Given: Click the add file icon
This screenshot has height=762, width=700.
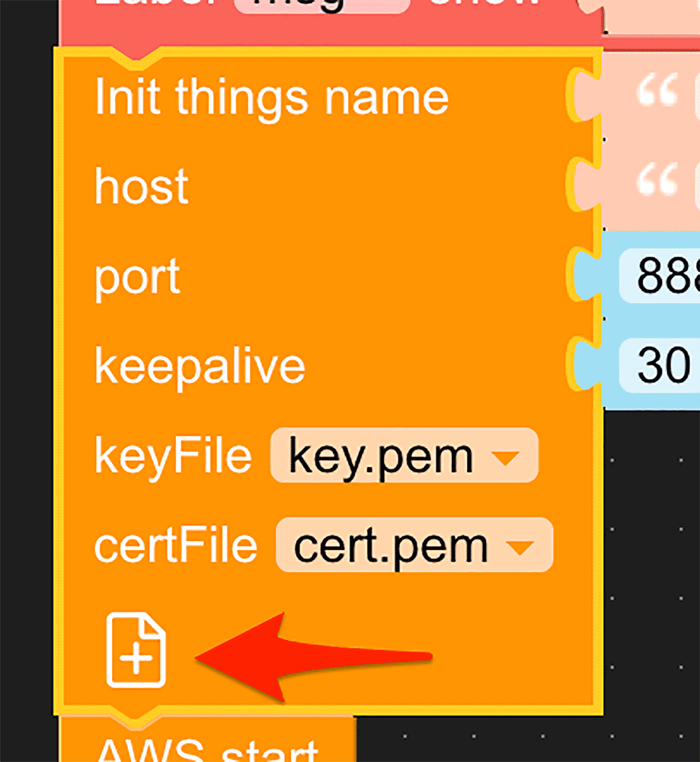Looking at the screenshot, I should tap(136, 652).
